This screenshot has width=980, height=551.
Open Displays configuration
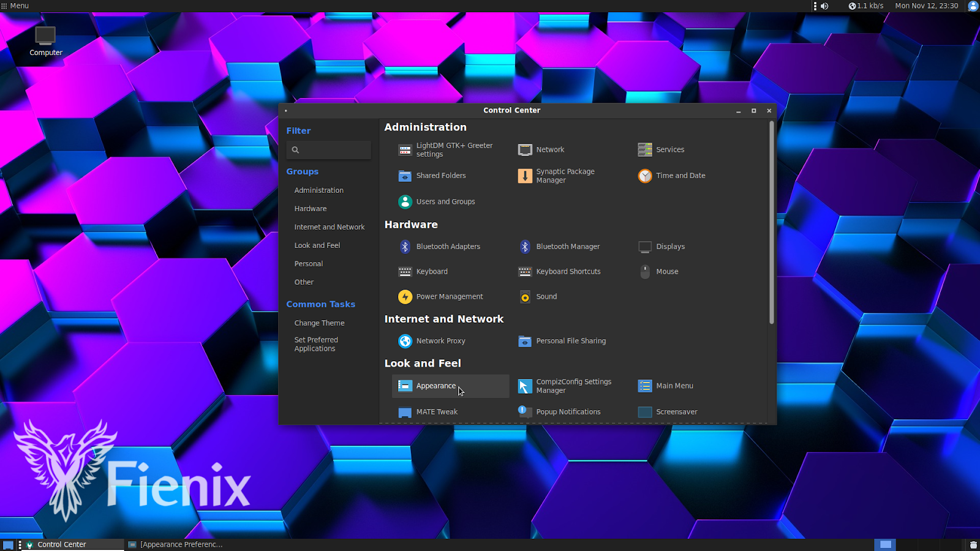670,247
